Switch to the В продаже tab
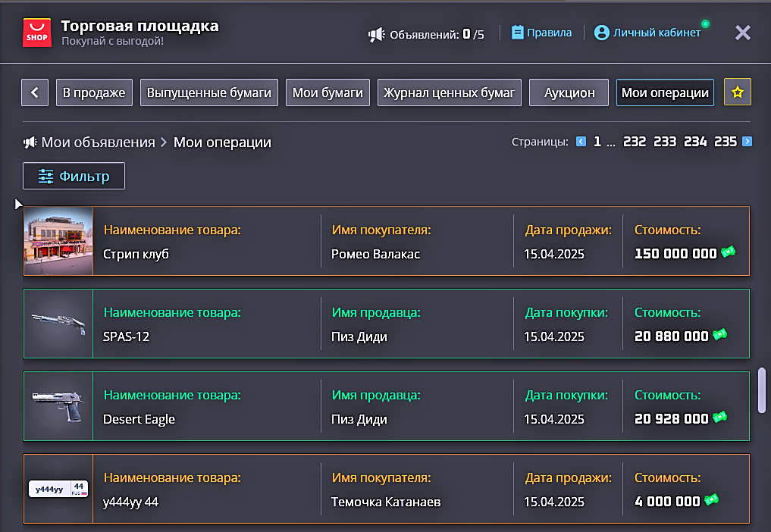Image resolution: width=771 pixels, height=532 pixels. tap(94, 92)
